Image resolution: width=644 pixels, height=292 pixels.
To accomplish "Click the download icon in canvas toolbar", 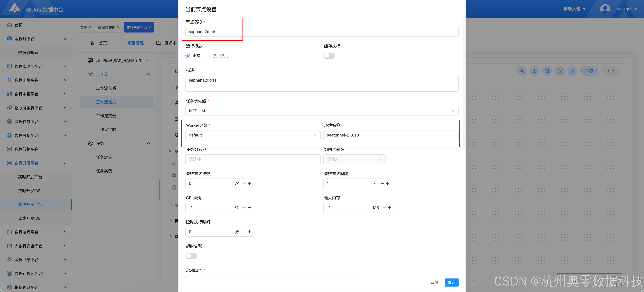I will (x=534, y=71).
